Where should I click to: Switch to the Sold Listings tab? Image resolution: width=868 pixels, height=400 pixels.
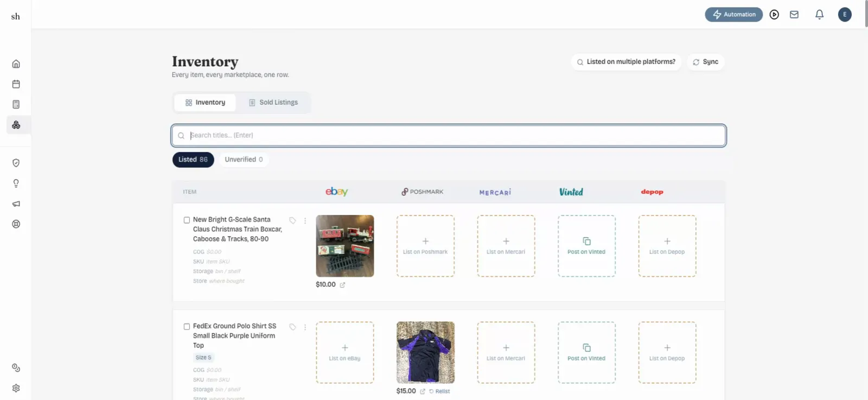(x=273, y=103)
